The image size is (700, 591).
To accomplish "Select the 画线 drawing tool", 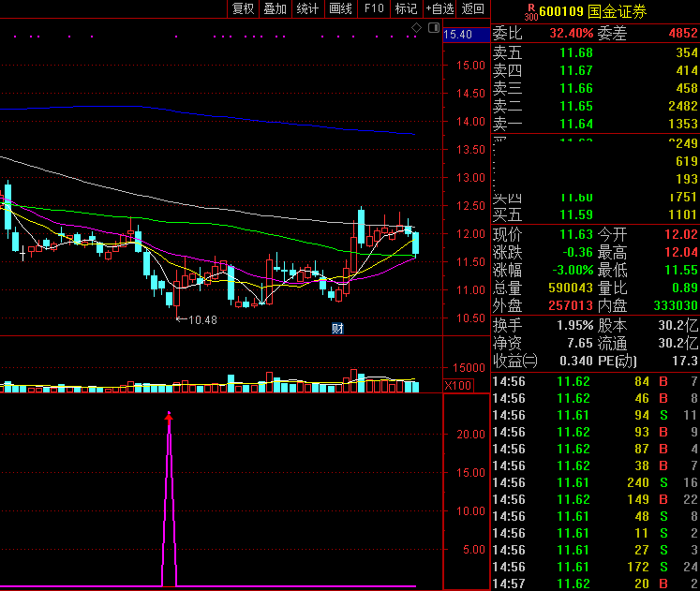I will (x=340, y=8).
